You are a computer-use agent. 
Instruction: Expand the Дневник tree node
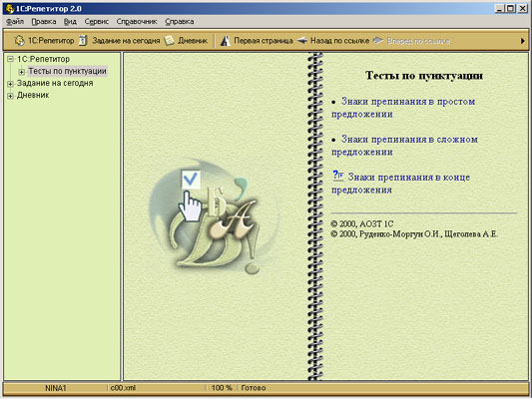(11, 96)
